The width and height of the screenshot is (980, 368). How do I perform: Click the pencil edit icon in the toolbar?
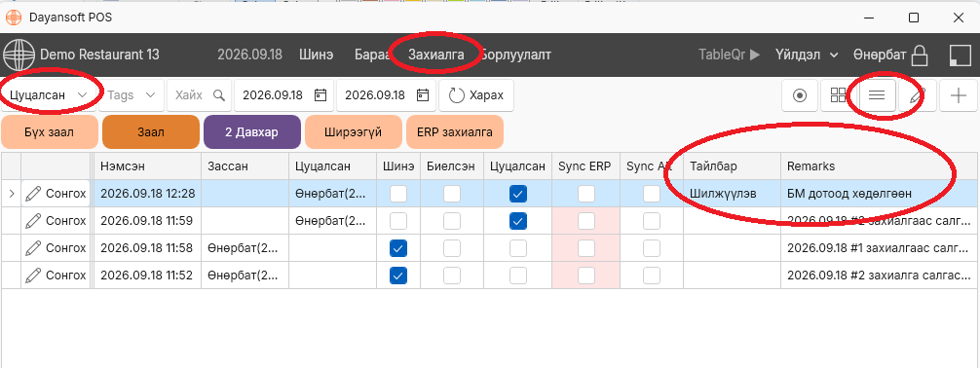[917, 95]
